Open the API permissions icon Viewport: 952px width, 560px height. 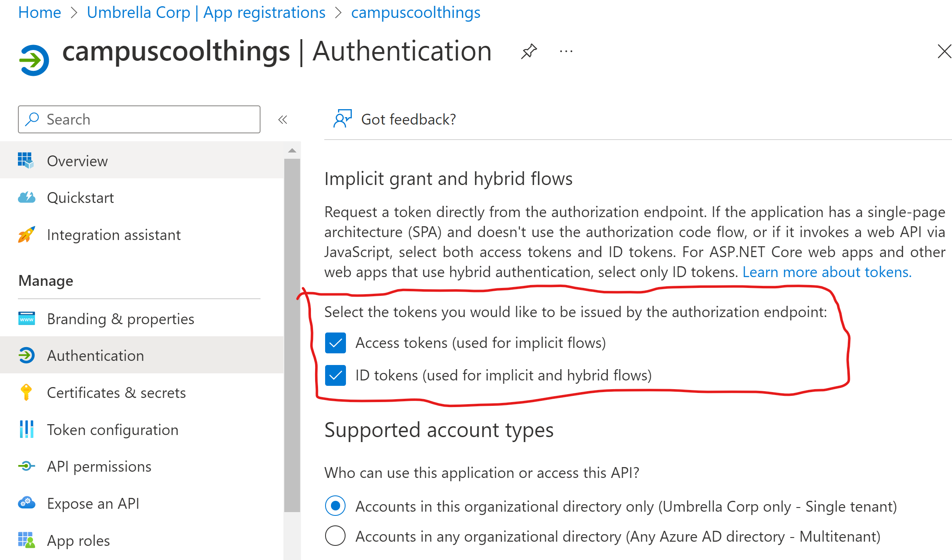coord(26,466)
